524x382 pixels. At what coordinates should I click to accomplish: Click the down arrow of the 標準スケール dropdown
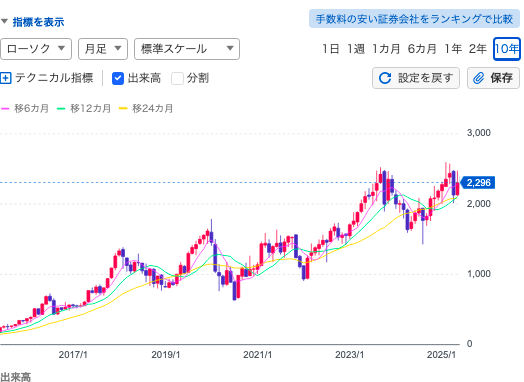click(x=230, y=48)
